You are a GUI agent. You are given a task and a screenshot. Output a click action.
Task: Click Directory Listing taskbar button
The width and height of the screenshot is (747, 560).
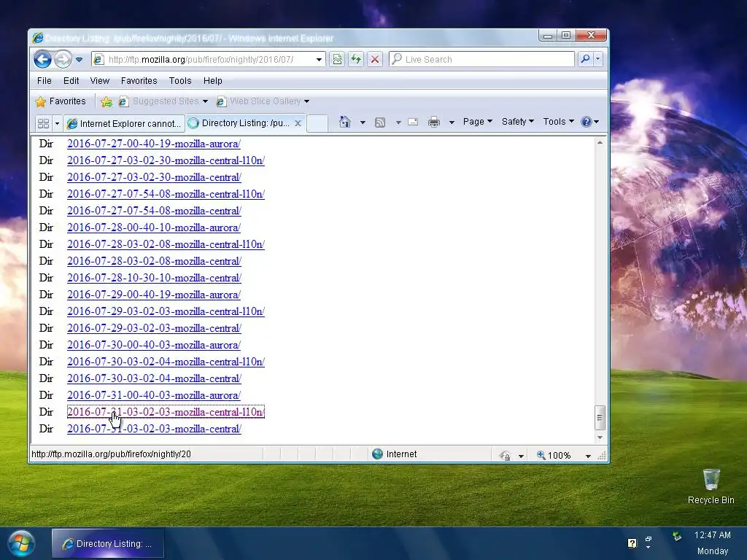click(108, 544)
